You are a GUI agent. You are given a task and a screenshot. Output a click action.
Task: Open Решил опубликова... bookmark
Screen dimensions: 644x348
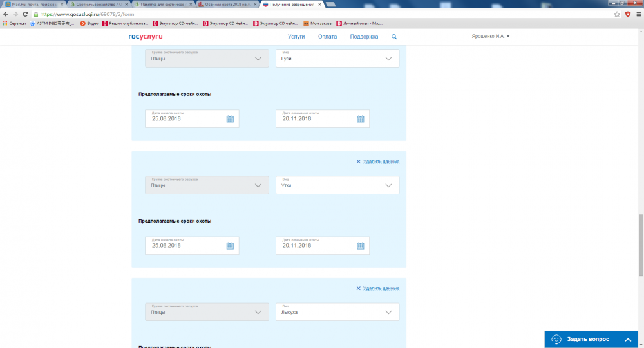[126, 23]
